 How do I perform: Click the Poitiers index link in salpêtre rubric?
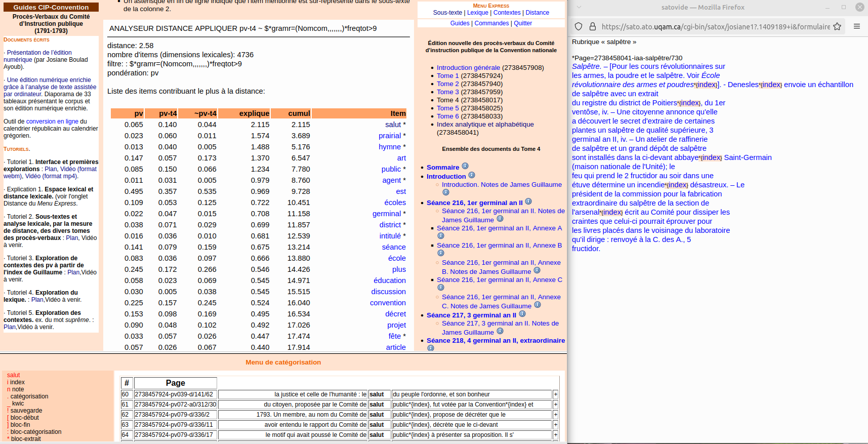point(689,103)
